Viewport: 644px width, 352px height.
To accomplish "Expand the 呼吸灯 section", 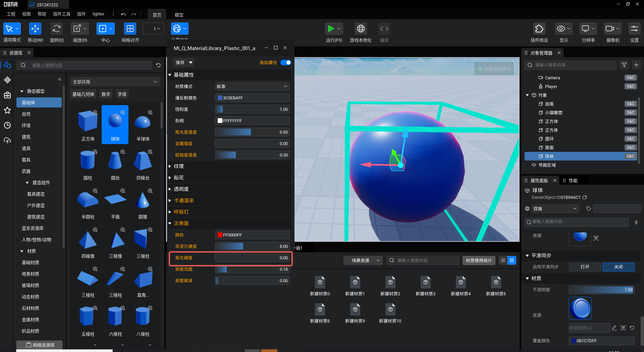I will 170,212.
